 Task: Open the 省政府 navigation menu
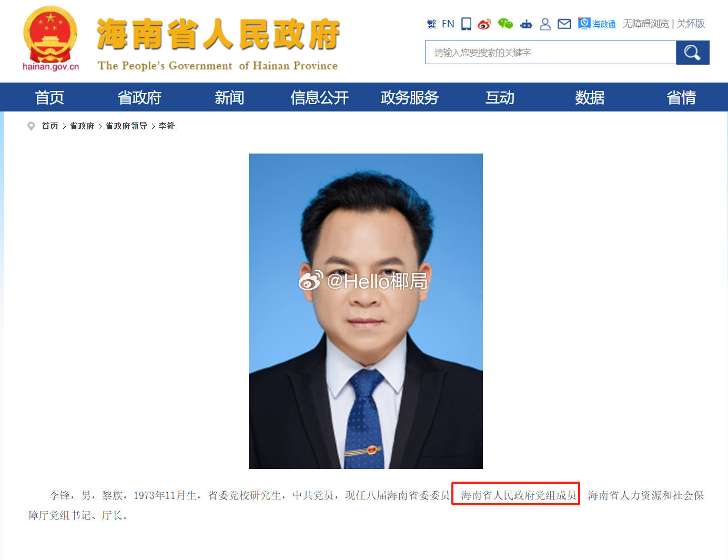coord(139,97)
